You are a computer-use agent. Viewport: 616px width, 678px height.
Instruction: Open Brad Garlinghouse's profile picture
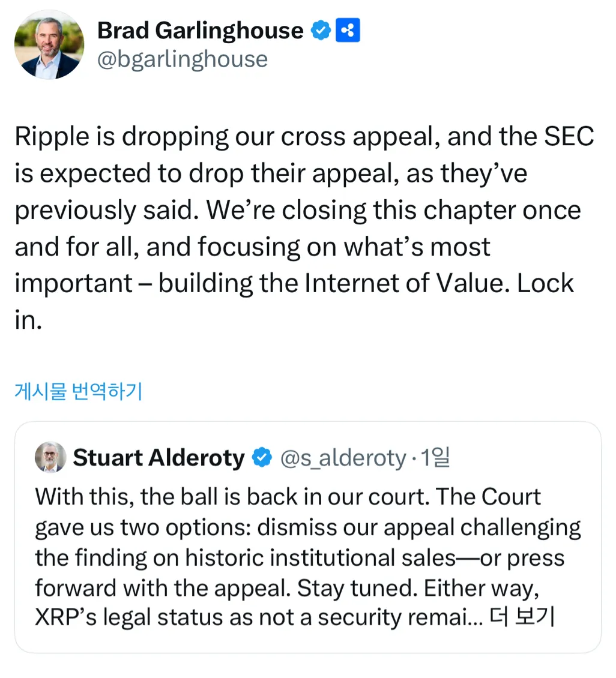pyautogui.click(x=49, y=45)
